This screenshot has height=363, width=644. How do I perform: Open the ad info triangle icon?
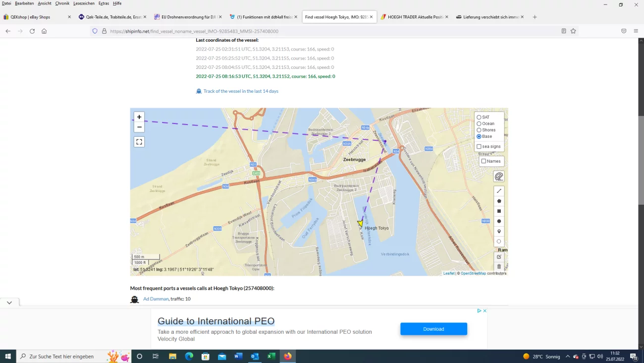[x=479, y=311]
